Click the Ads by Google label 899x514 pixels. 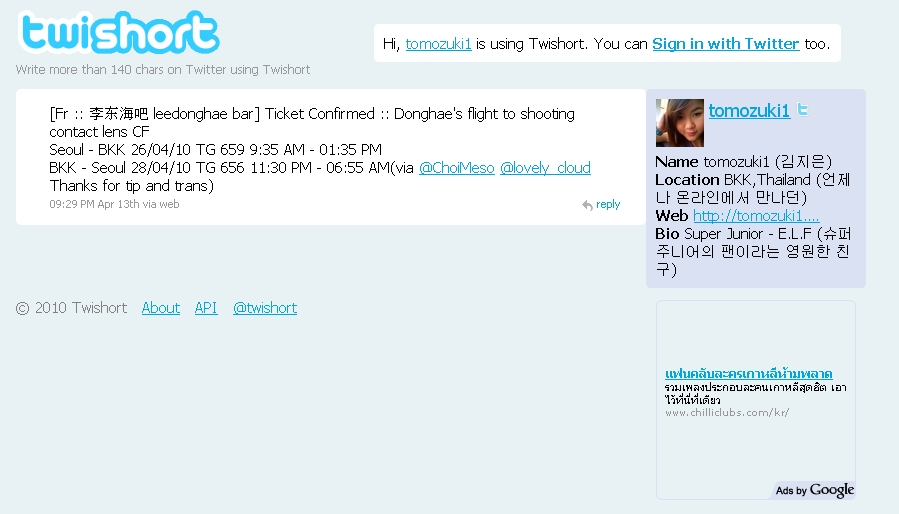tap(814, 490)
